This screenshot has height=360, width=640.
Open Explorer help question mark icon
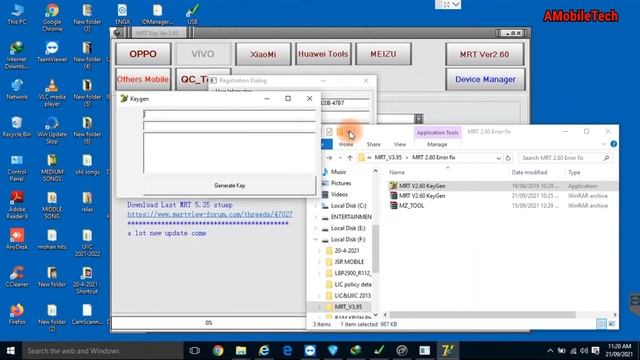click(613, 144)
